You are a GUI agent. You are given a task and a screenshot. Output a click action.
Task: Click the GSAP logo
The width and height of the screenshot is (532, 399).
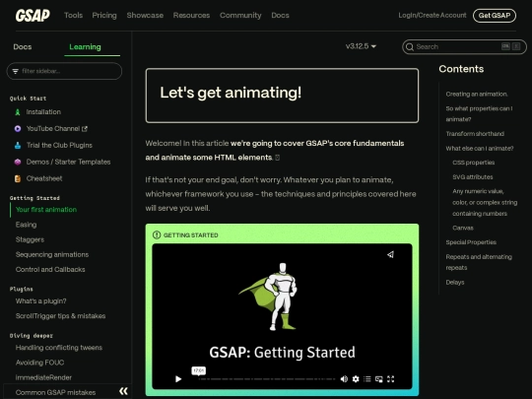(33, 15)
